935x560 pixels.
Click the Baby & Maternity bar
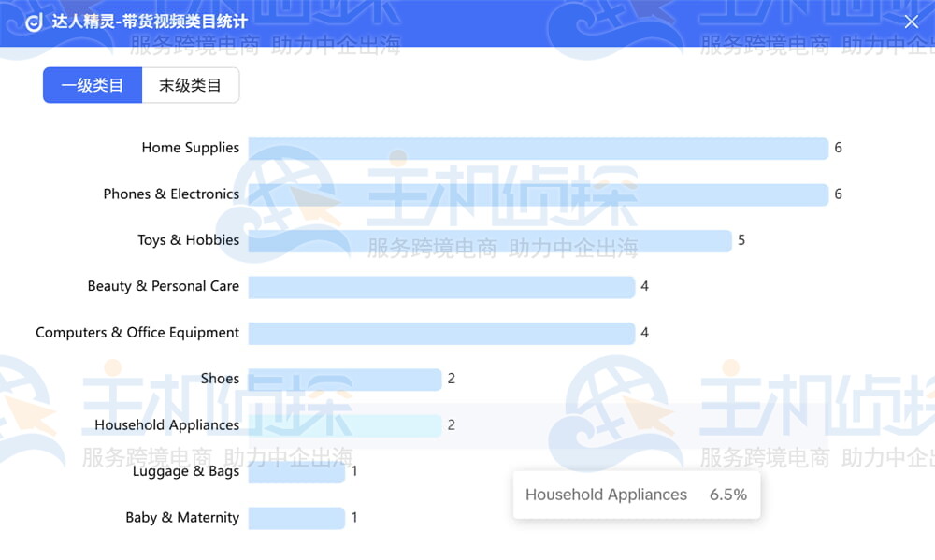(295, 518)
